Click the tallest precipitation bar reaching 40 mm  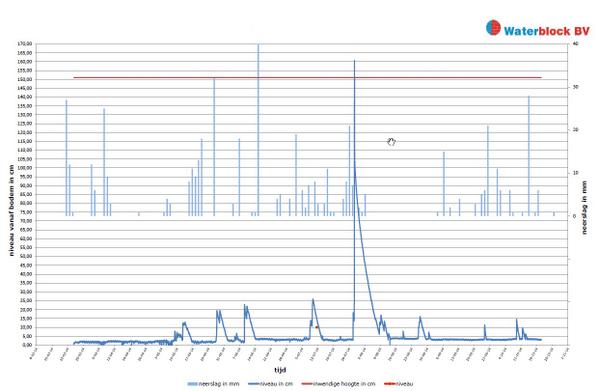[x=258, y=130]
